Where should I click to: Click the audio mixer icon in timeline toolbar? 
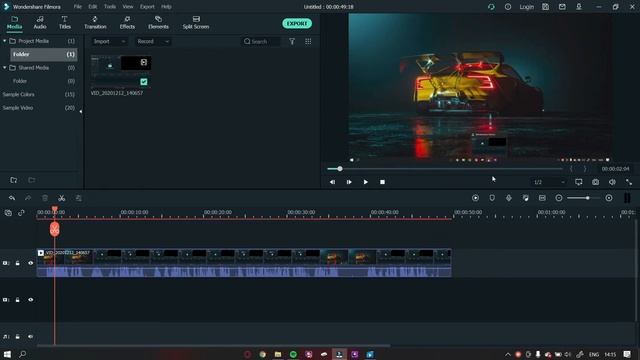click(x=526, y=198)
